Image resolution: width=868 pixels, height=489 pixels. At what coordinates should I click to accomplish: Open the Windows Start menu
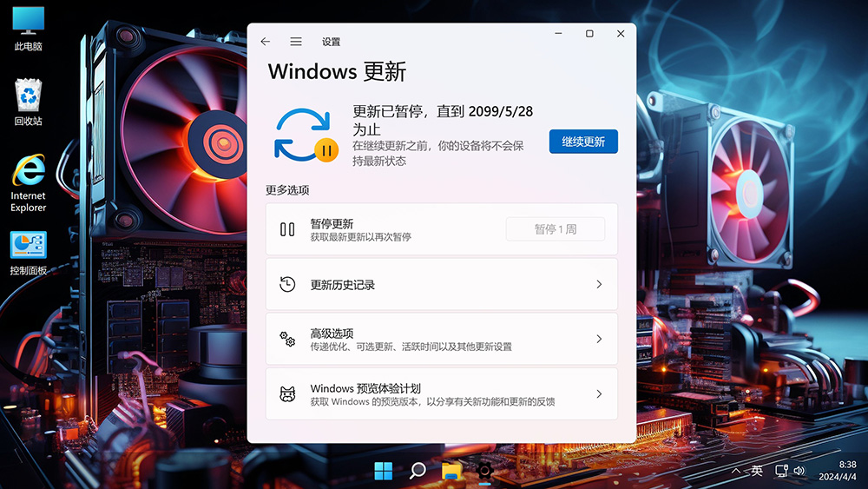[x=383, y=471]
